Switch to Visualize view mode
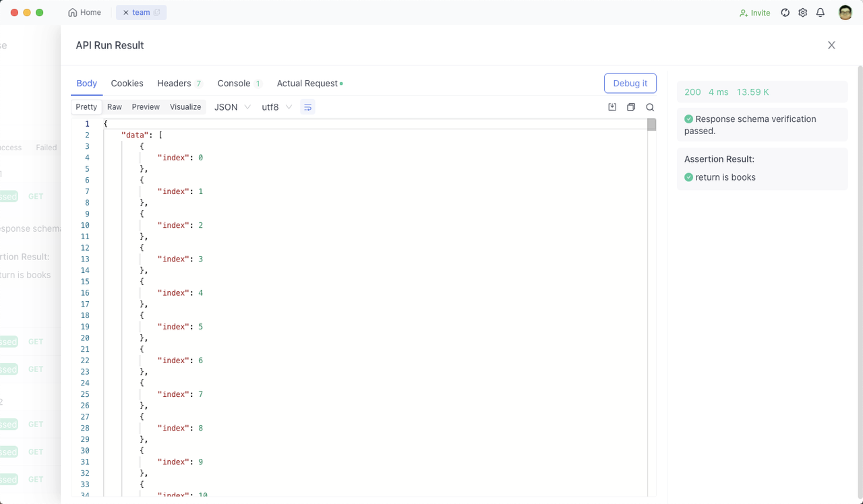This screenshot has width=863, height=504. tap(185, 107)
